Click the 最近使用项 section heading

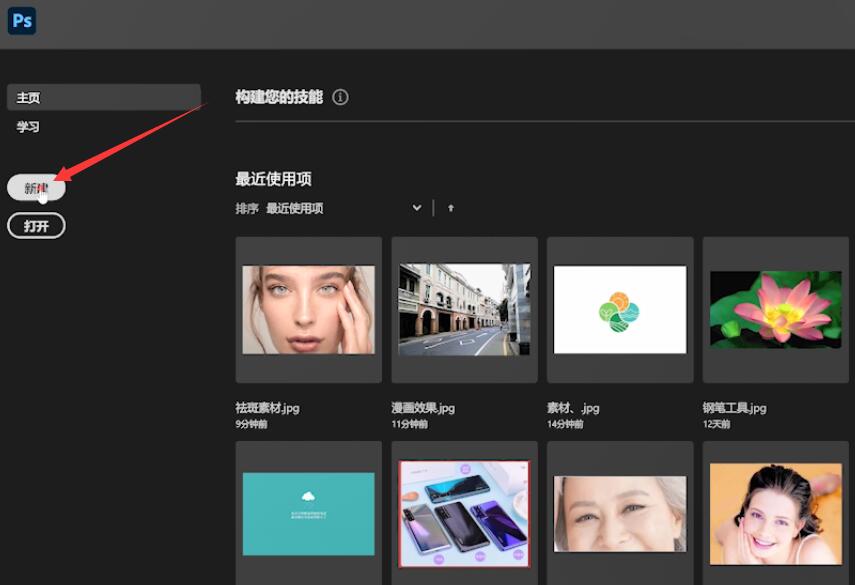click(x=273, y=179)
